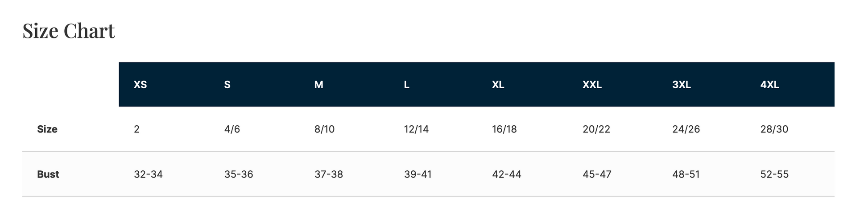Image resolution: width=868 pixels, height=222 pixels.
Task: Select the 12/14 size cell
Action: 416,129
